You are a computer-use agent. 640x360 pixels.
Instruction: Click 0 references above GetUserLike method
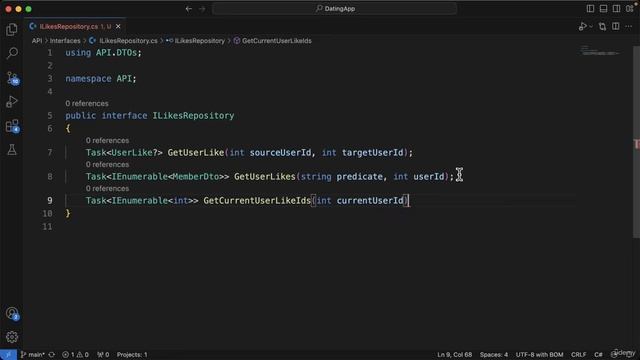pos(107,140)
